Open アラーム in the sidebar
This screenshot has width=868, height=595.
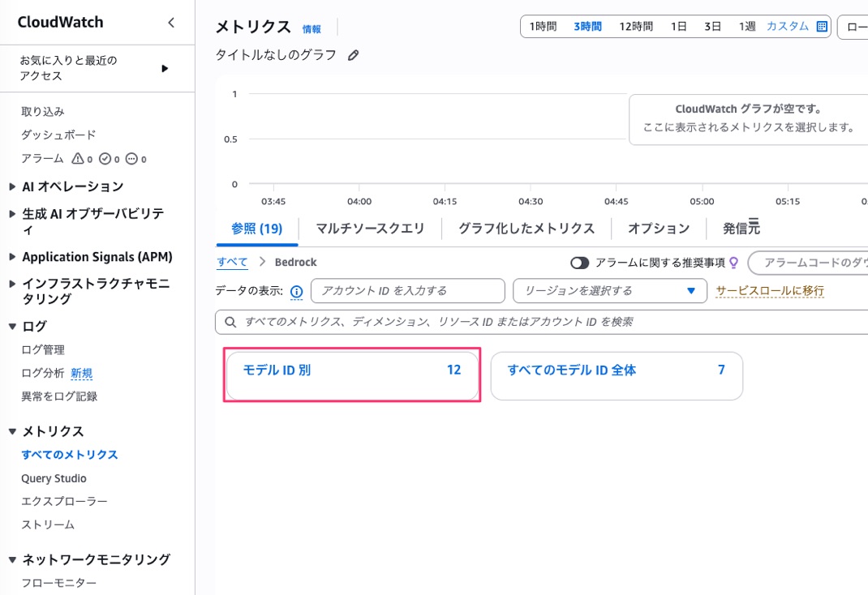(43, 159)
